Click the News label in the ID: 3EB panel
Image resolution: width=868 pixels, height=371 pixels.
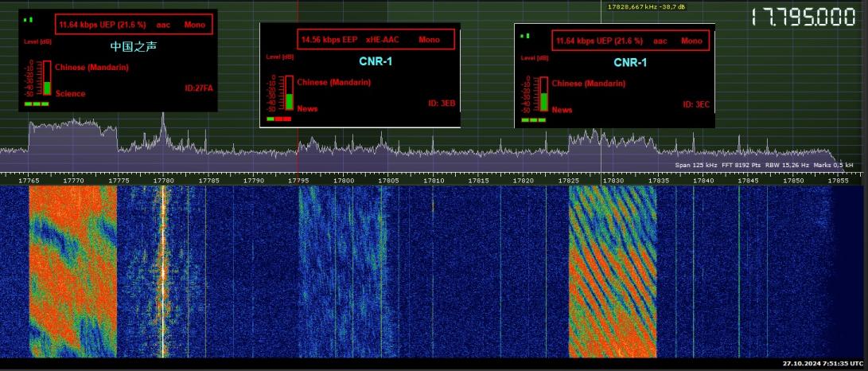click(x=307, y=108)
